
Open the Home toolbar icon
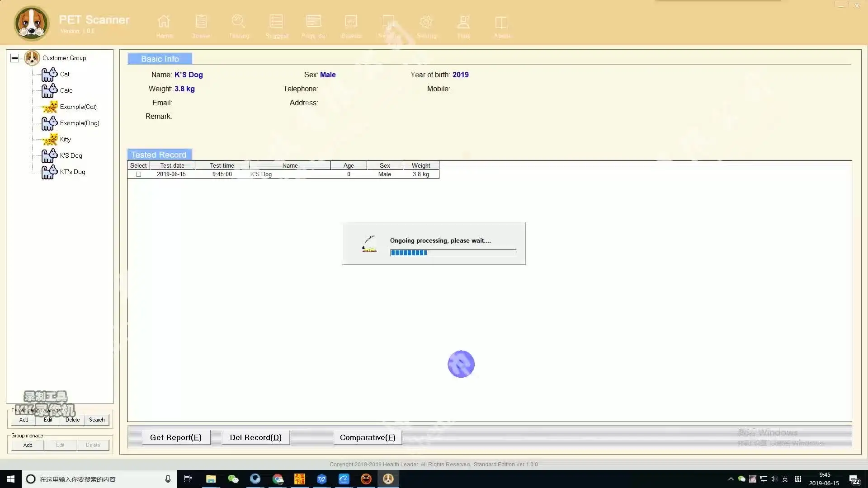[x=164, y=22]
